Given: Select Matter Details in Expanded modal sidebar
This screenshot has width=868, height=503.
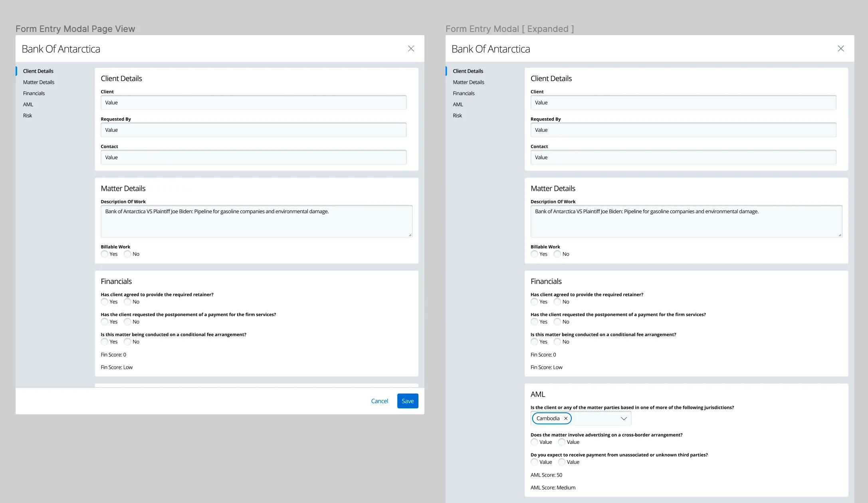Looking at the screenshot, I should (x=468, y=82).
